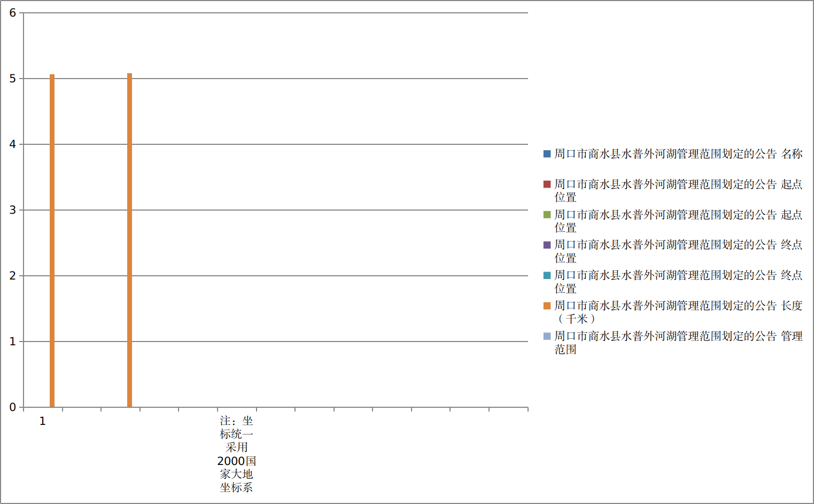814x504 pixels.
Task: Select the x-axis note 注：坐标统一采用2000国家大地坐标系
Action: point(237,454)
